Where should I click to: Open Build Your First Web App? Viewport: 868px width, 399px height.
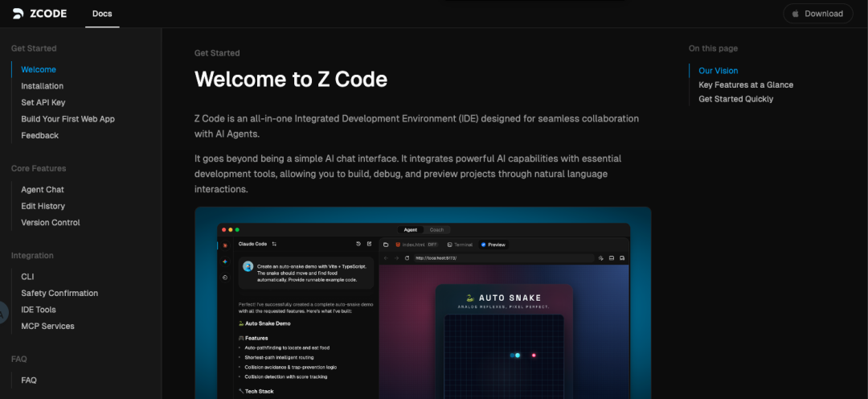point(68,118)
